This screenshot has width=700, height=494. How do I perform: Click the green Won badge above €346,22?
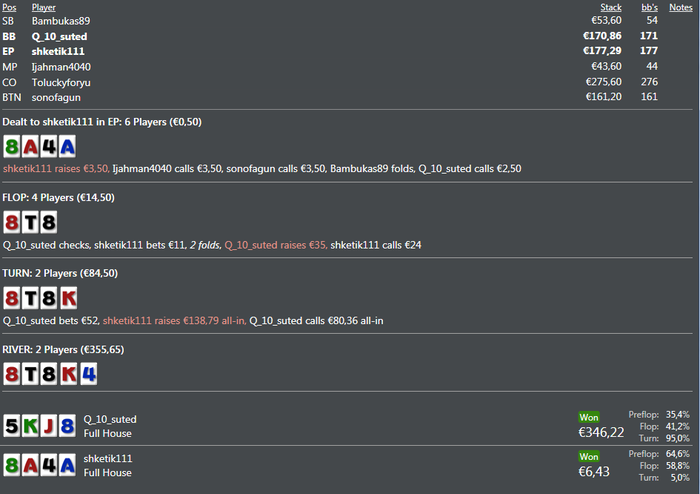(590, 417)
